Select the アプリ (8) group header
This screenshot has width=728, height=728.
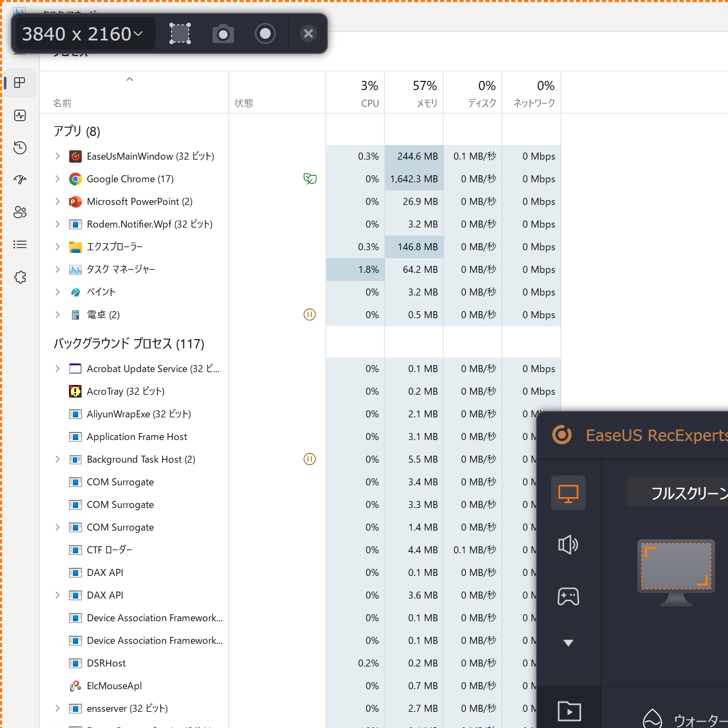click(x=77, y=131)
